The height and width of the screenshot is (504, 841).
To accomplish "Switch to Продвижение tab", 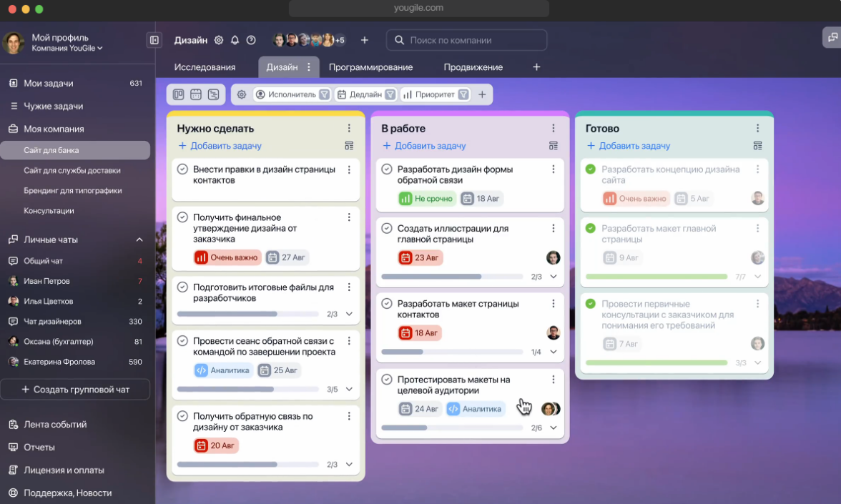I will [473, 67].
